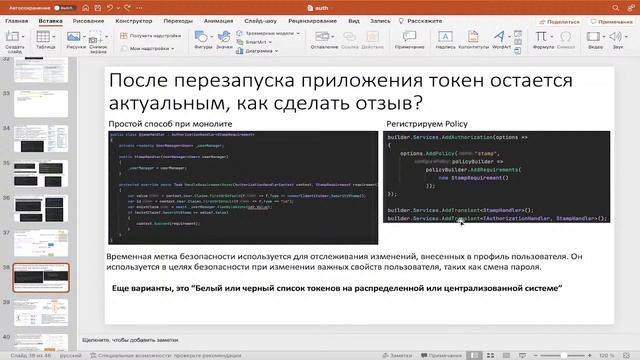Open the Трехмерные модели dropdown

[x=268, y=33]
